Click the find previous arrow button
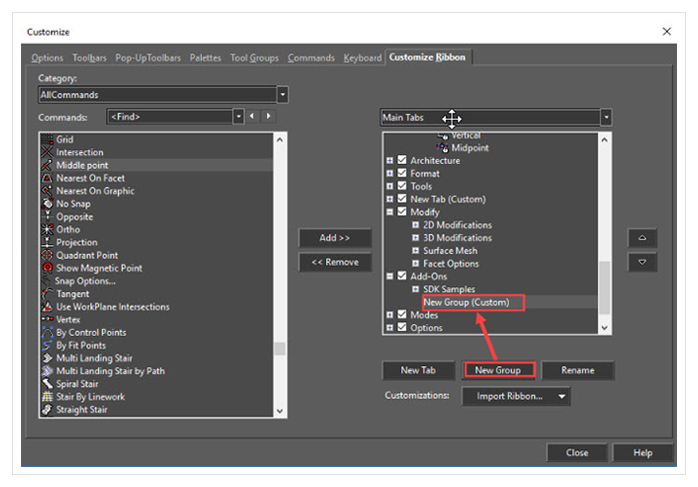Screen dimensions: 698x487 tap(252, 116)
